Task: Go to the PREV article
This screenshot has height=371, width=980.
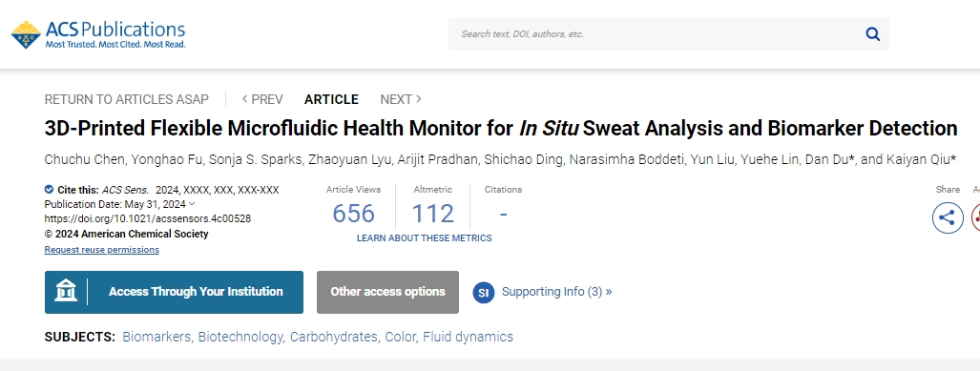Action: coord(262,99)
